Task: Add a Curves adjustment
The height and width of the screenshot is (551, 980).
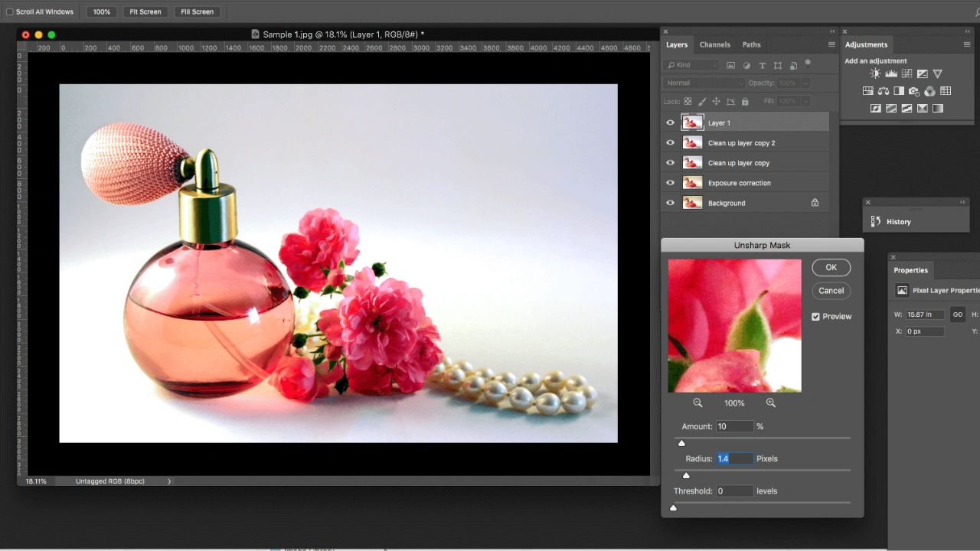Action: pyautogui.click(x=907, y=73)
